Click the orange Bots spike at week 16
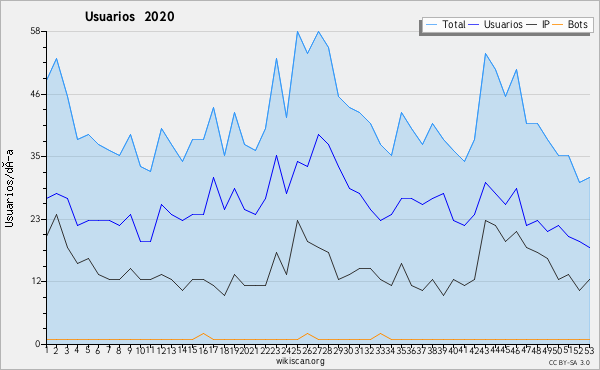 point(203,334)
